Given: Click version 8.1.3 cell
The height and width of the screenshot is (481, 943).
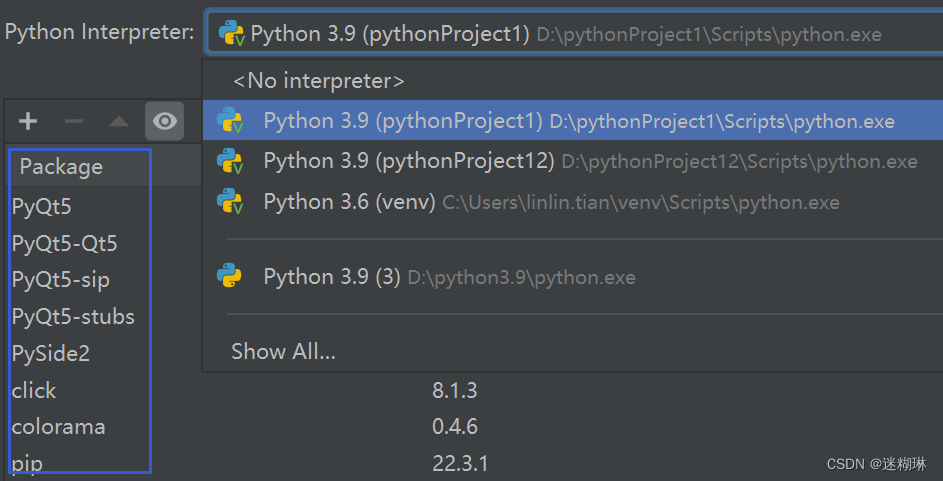Looking at the screenshot, I should pos(455,390).
